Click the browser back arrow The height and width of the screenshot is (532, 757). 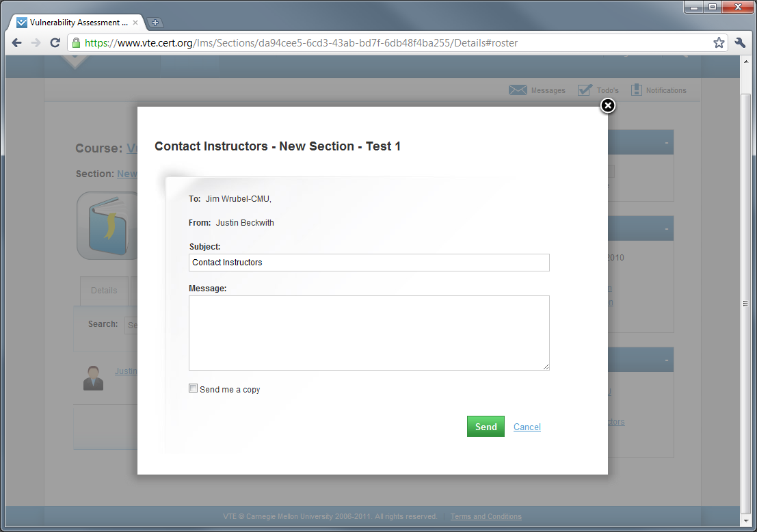click(x=17, y=43)
